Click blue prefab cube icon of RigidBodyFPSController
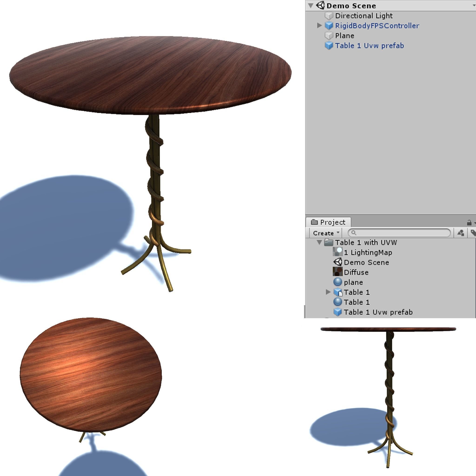 [x=329, y=26]
